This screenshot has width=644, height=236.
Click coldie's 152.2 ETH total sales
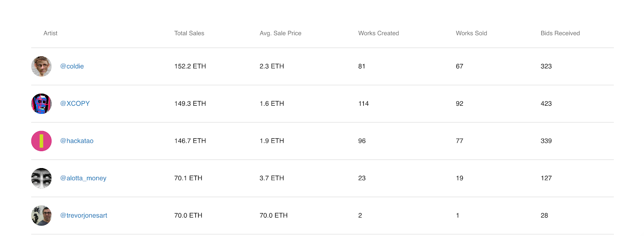click(x=190, y=66)
